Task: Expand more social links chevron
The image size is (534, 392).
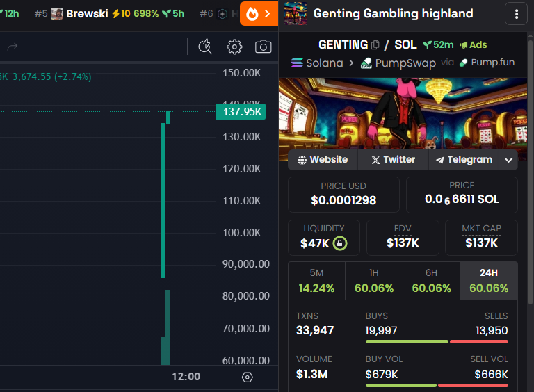Action: click(508, 160)
